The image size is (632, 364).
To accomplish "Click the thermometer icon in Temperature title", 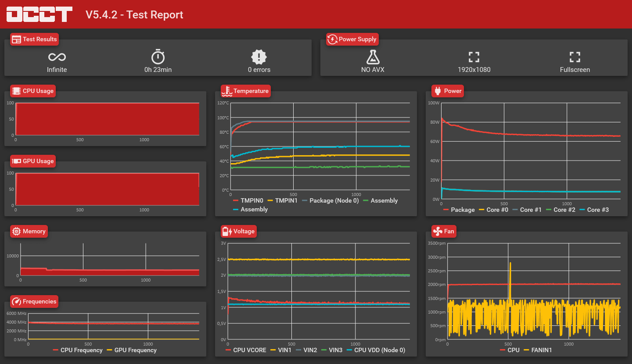I will pyautogui.click(x=227, y=91).
